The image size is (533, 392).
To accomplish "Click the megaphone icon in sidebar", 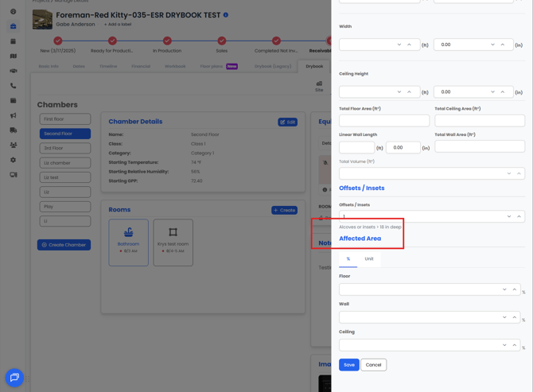I will pyautogui.click(x=14, y=115).
